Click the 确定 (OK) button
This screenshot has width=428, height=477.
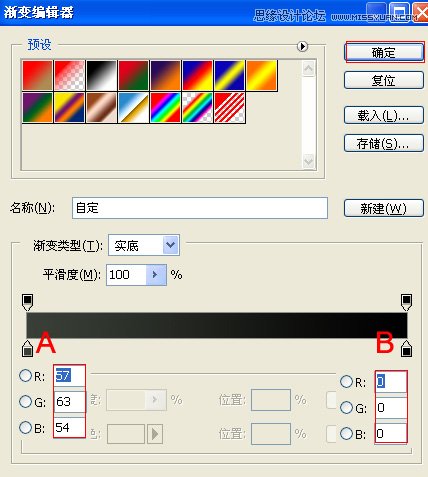pyautogui.click(x=384, y=52)
